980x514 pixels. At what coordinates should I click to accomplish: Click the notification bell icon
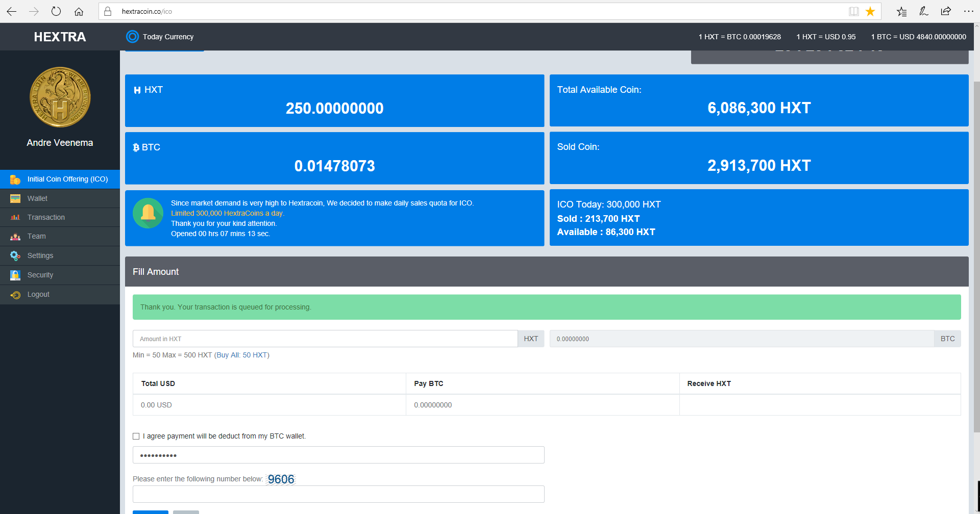coord(148,213)
